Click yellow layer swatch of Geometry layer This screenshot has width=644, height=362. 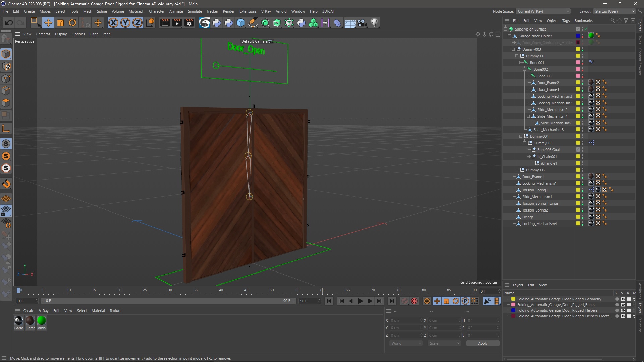[513, 299]
